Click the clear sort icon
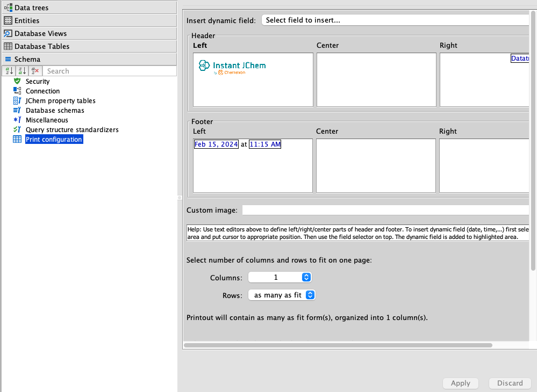The height and width of the screenshot is (392, 537). pyautogui.click(x=35, y=70)
